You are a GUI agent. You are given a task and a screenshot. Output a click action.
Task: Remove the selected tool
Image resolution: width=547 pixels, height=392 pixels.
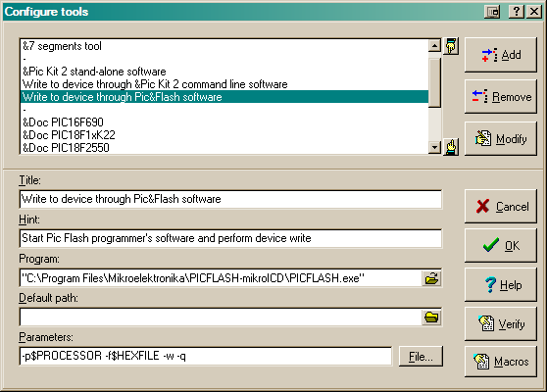click(501, 97)
